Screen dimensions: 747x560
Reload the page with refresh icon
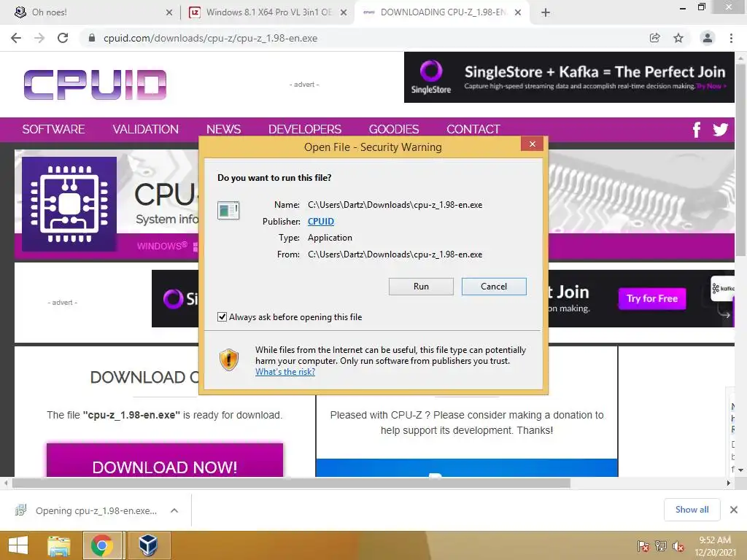[x=63, y=38]
